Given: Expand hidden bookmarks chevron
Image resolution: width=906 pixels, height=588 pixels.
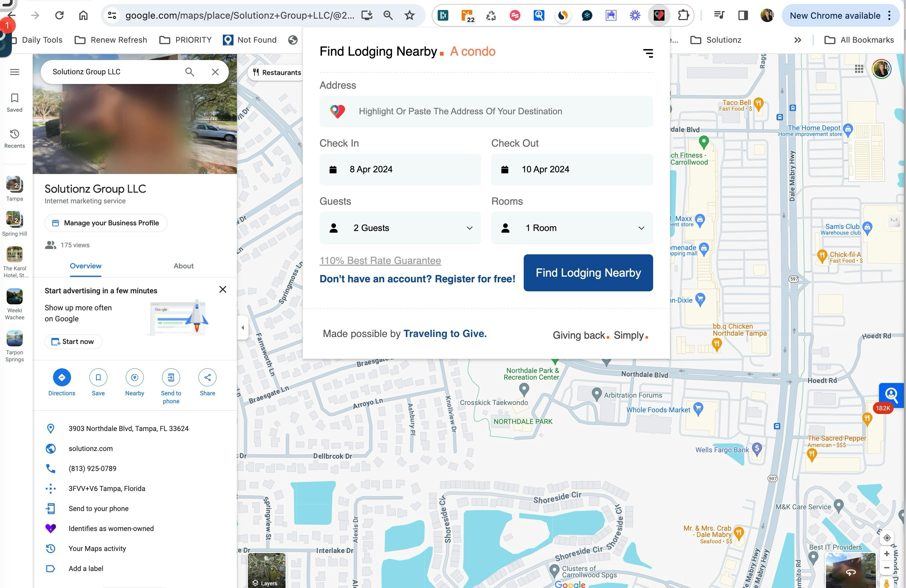Looking at the screenshot, I should (798, 40).
